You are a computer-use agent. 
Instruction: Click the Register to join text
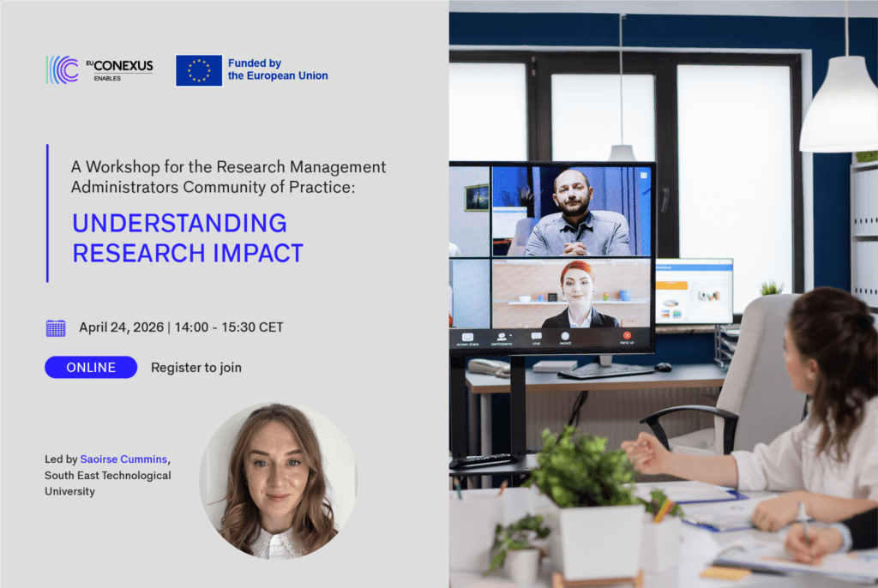click(196, 368)
